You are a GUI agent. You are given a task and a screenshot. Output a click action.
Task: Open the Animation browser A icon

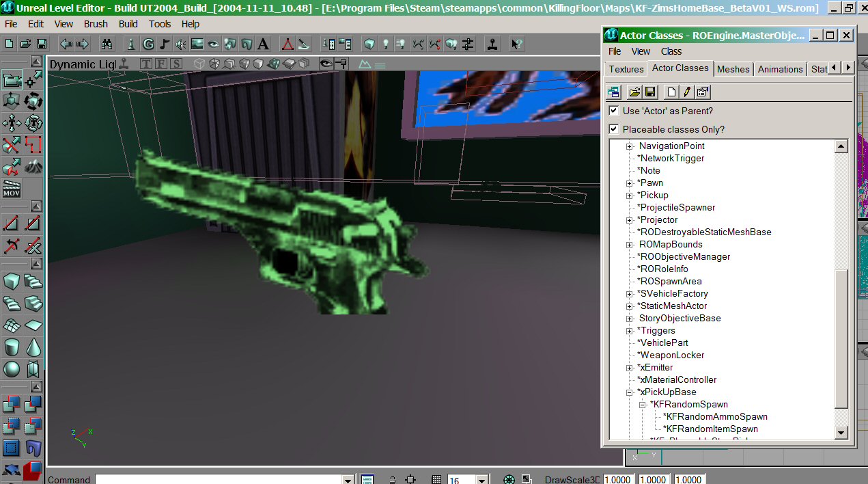click(262, 44)
